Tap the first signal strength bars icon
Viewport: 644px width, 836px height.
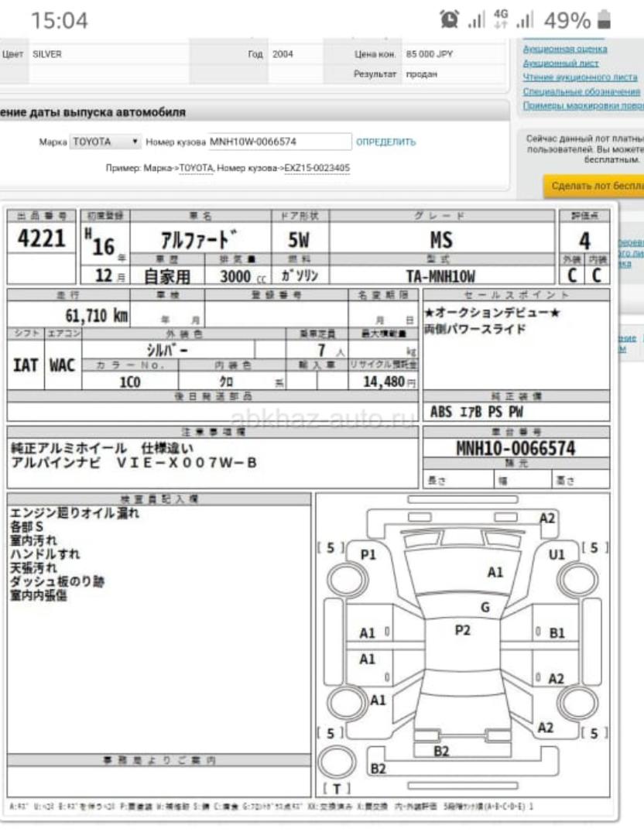[x=476, y=21]
